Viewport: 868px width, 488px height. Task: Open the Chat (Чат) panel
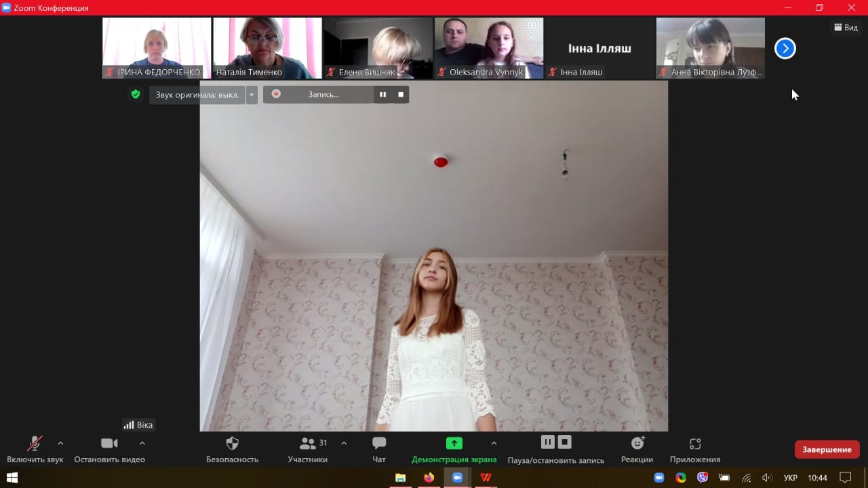[379, 444]
